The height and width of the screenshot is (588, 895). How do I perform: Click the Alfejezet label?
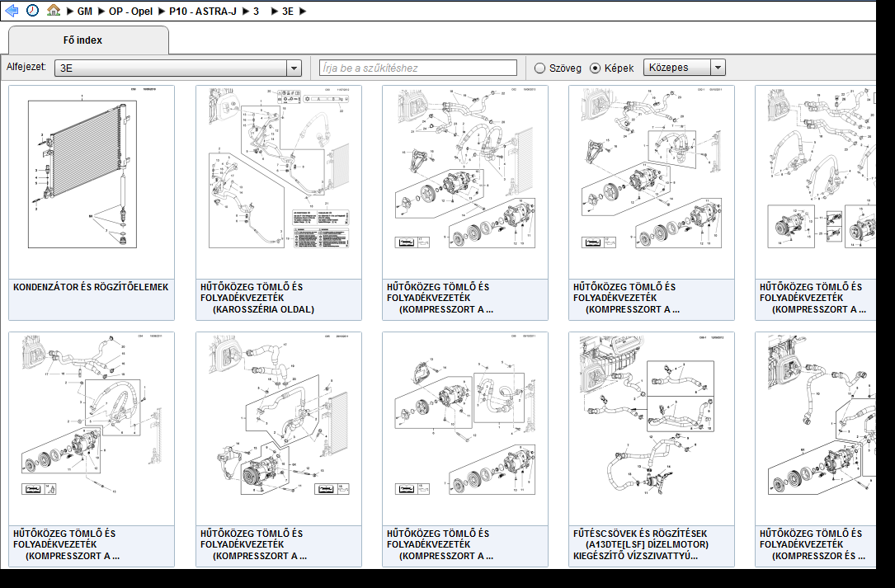26,67
